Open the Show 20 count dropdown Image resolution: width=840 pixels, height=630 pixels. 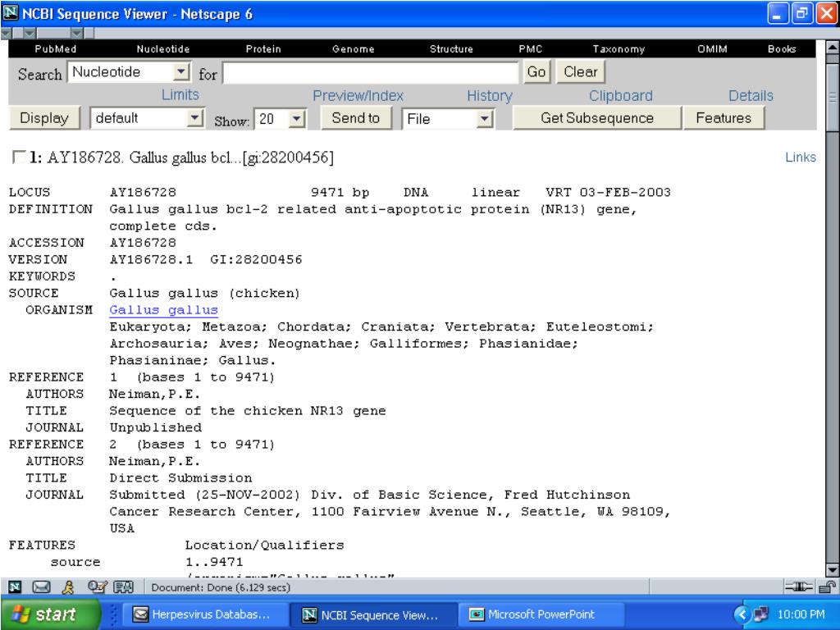296,118
